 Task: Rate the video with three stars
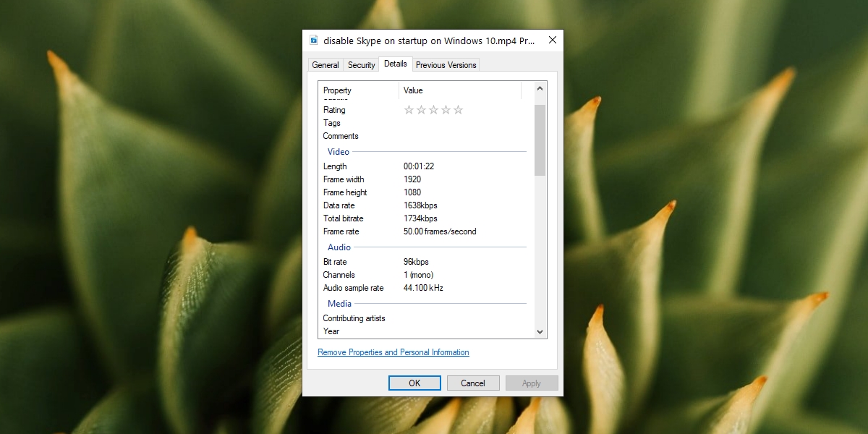(434, 109)
